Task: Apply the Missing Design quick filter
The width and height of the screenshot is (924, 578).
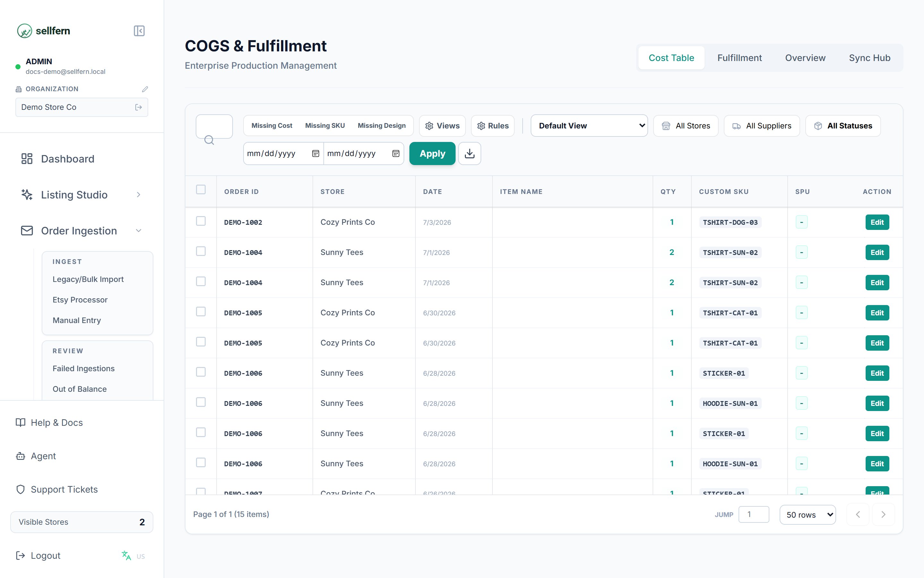Action: (381, 126)
